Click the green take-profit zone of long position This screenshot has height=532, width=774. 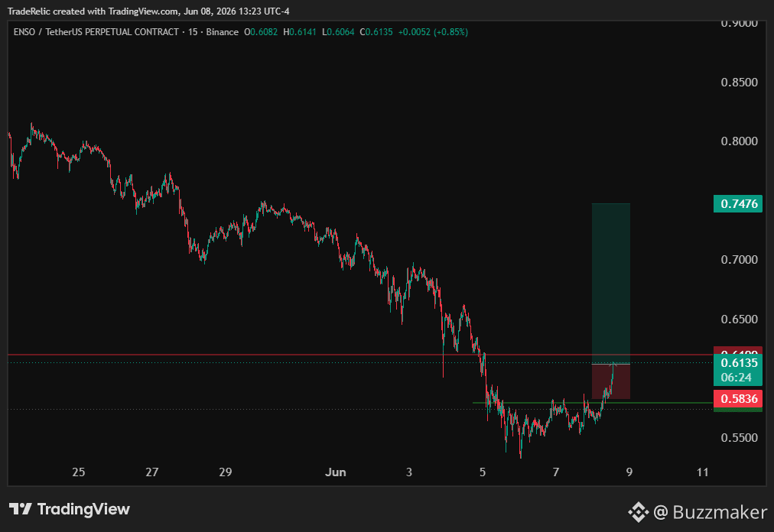tap(611, 284)
